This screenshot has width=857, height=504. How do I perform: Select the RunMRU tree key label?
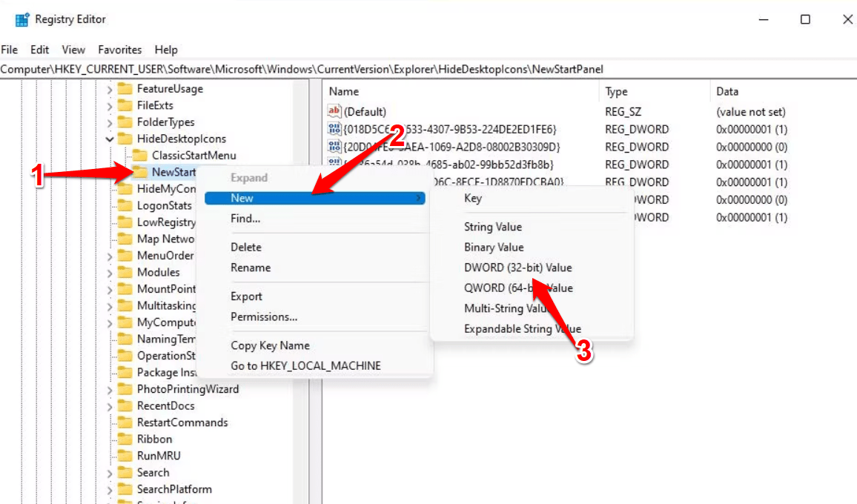pos(159,456)
